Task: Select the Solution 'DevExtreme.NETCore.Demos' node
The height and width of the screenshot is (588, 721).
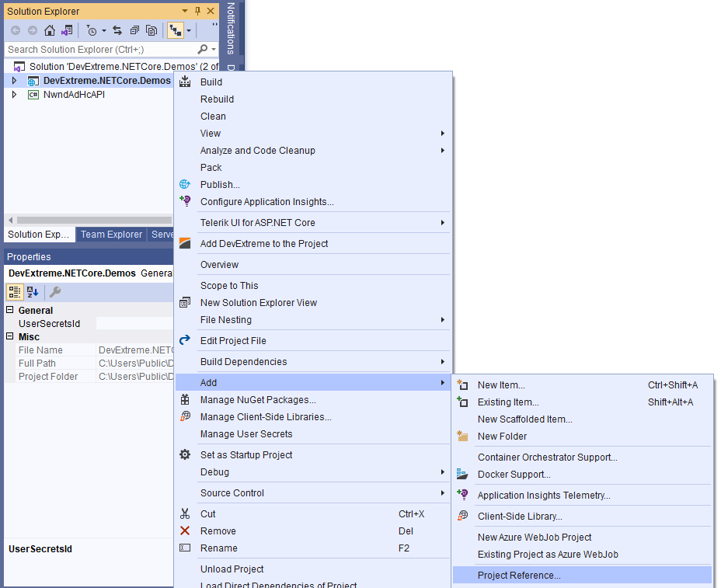Action: (116, 67)
